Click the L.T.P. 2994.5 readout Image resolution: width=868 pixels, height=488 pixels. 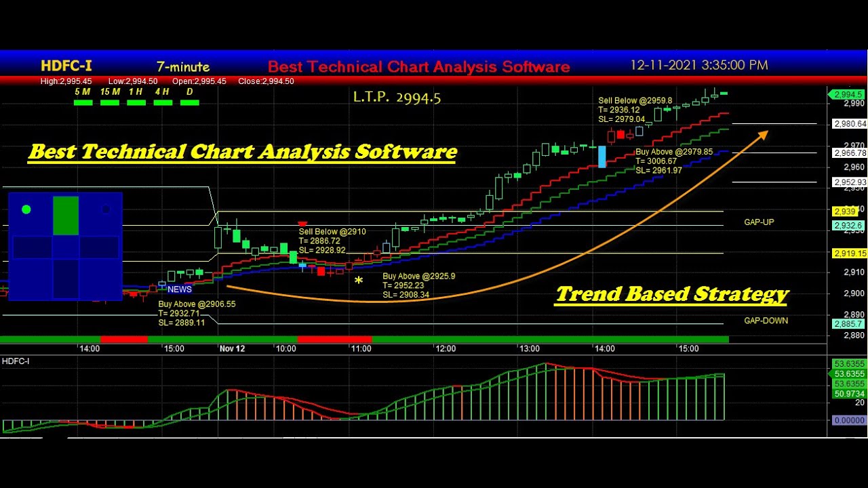pyautogui.click(x=397, y=98)
